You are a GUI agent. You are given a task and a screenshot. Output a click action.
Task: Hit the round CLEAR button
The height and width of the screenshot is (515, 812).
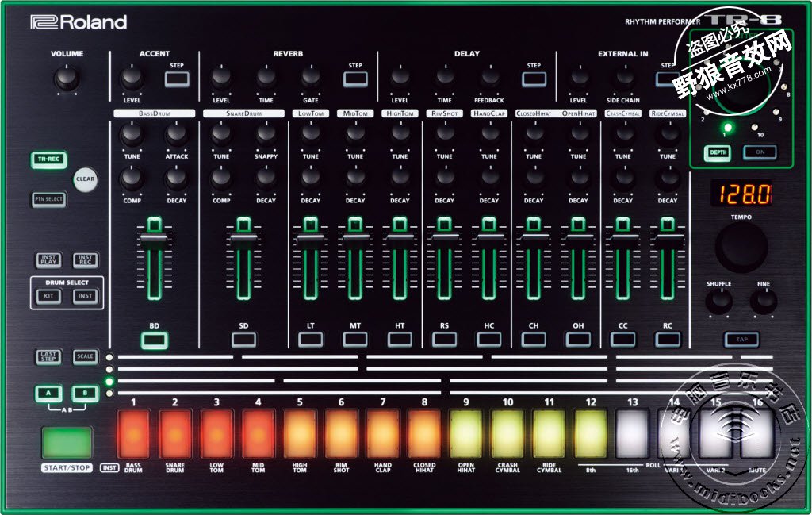tap(85, 179)
